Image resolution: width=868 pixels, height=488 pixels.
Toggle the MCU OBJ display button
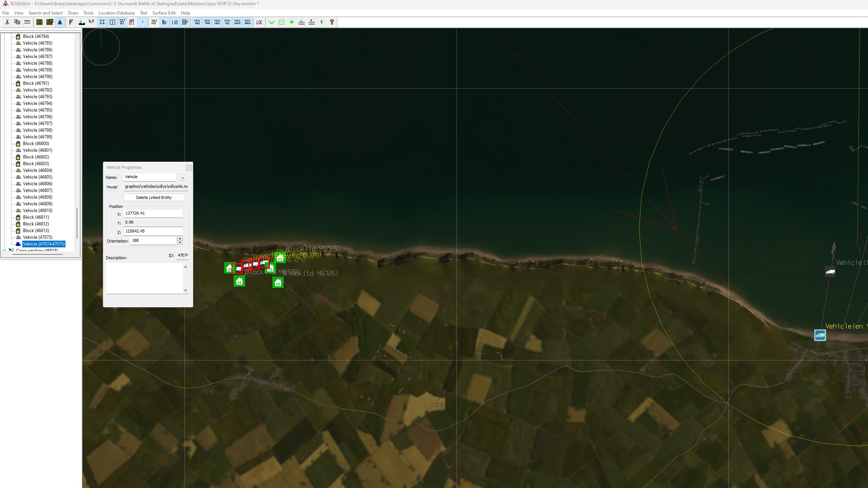[197, 22]
